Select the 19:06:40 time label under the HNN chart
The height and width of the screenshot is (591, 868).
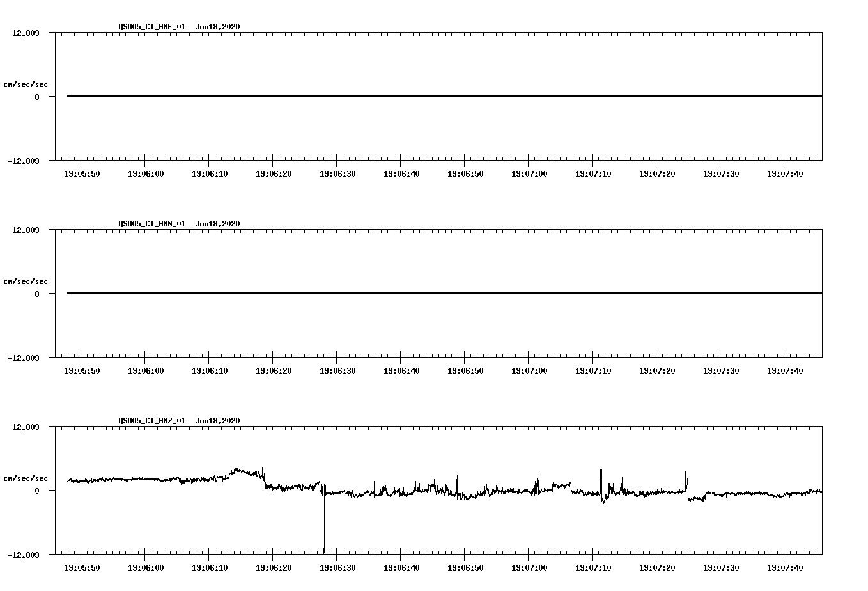coord(401,371)
